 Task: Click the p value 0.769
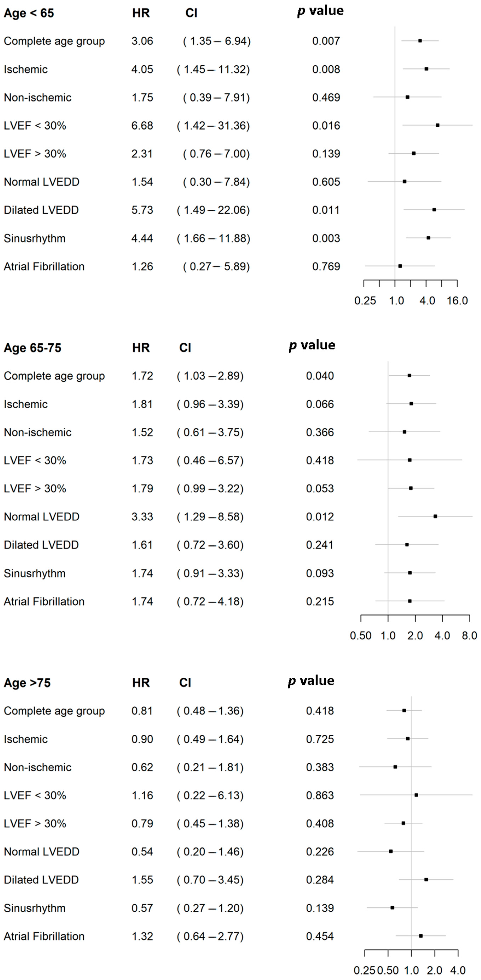click(326, 266)
